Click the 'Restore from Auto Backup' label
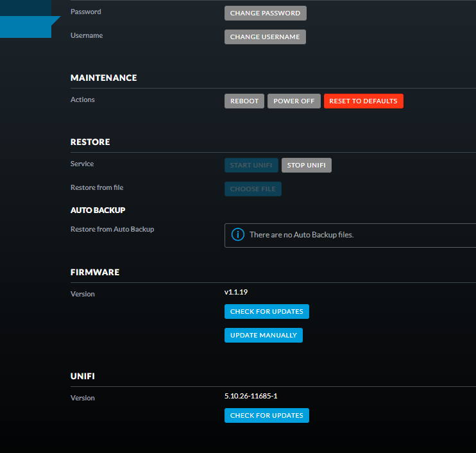 112,229
